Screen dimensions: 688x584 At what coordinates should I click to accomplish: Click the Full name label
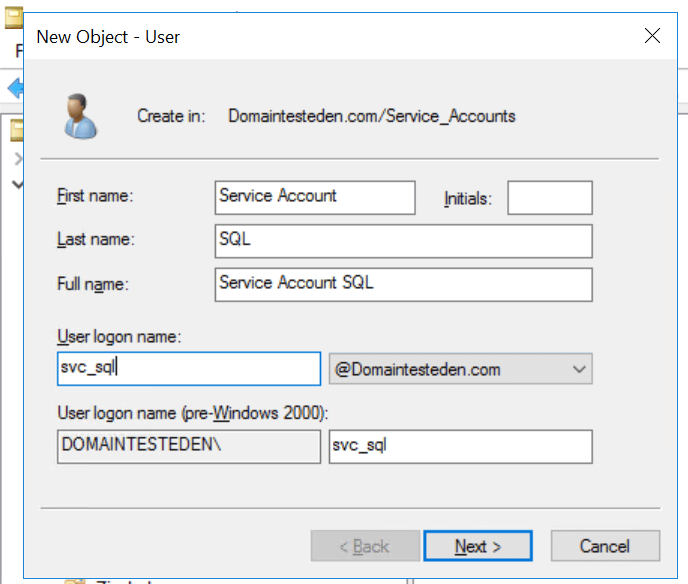(93, 284)
